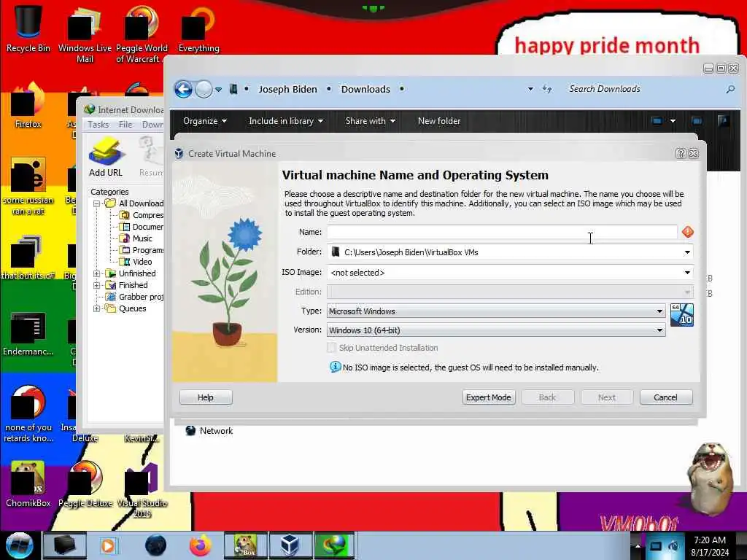Image resolution: width=747 pixels, height=560 pixels.
Task: Click Explorer back navigation arrow
Action: (x=183, y=89)
